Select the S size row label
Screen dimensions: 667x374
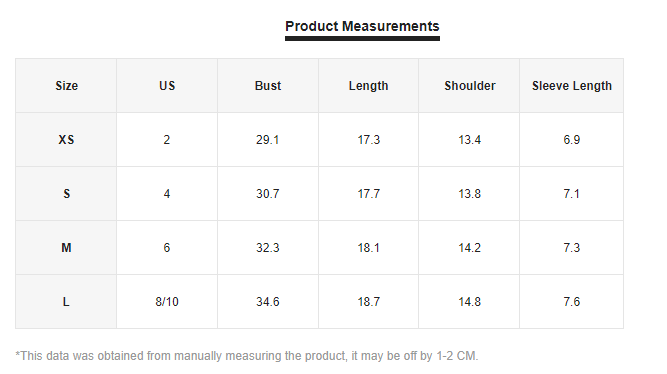(66, 194)
